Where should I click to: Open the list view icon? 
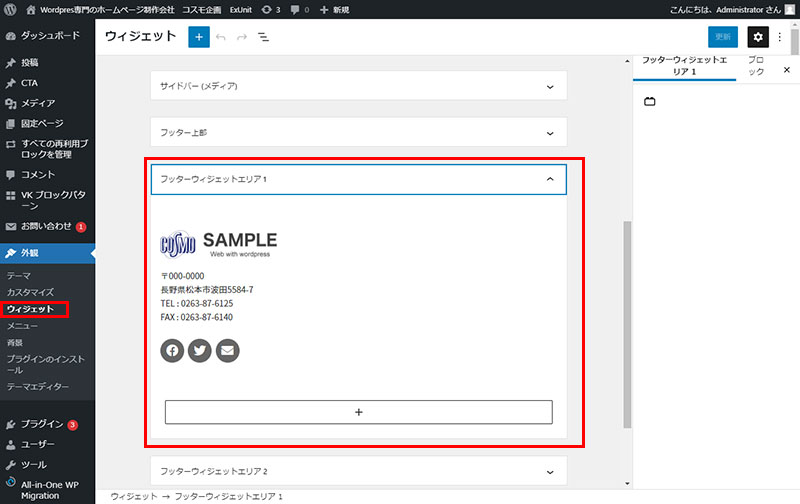point(263,37)
